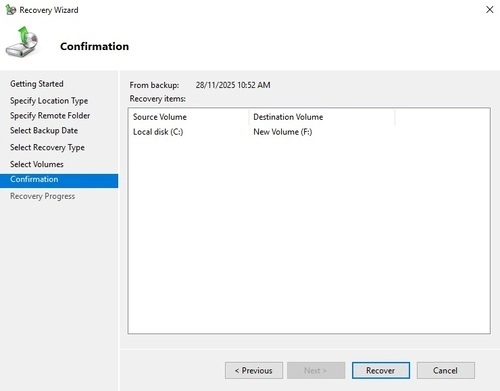The height and width of the screenshot is (391, 500).
Task: Jump to Specify Remote Folder step
Action: tap(50, 116)
